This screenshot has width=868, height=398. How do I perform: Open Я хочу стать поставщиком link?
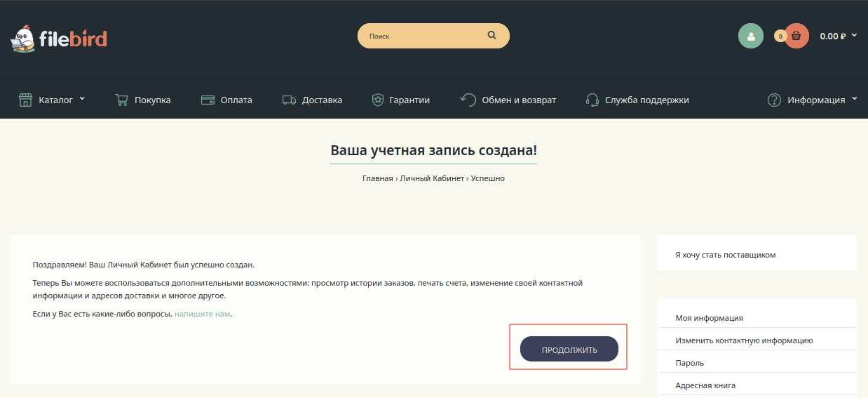(725, 255)
